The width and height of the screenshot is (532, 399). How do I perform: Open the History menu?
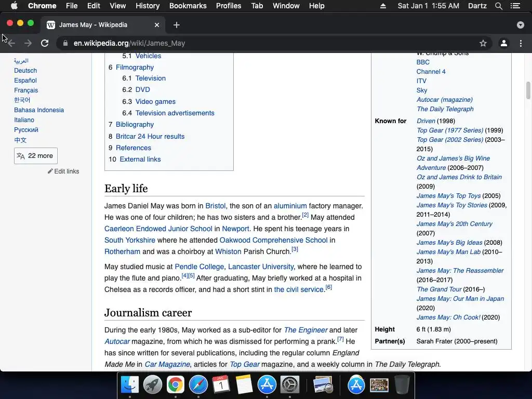point(148,6)
